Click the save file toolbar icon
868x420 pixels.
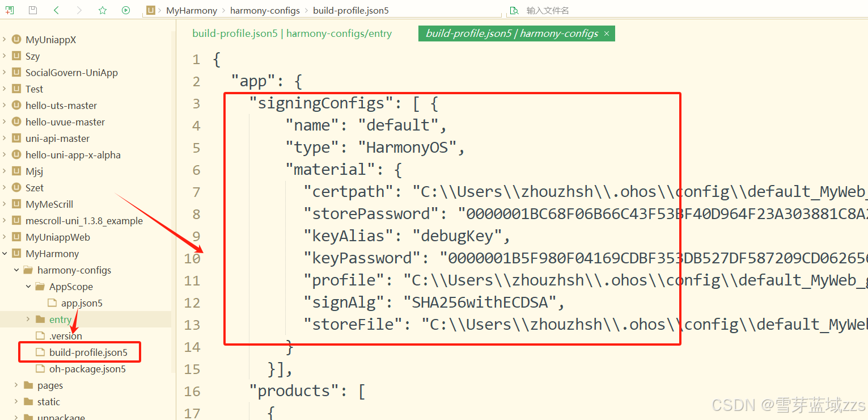pos(33,10)
